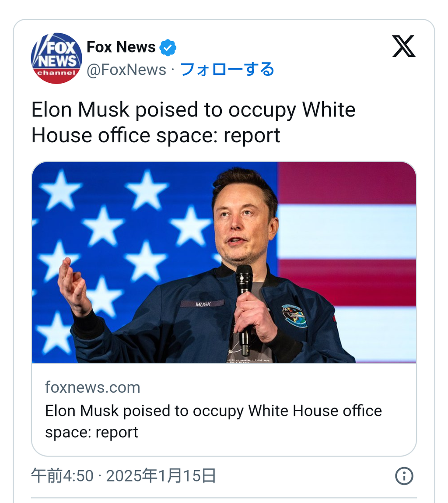Viewport: 448px width, 503px height.
Task: Click the word "report" in the card title
Action: (x=117, y=432)
